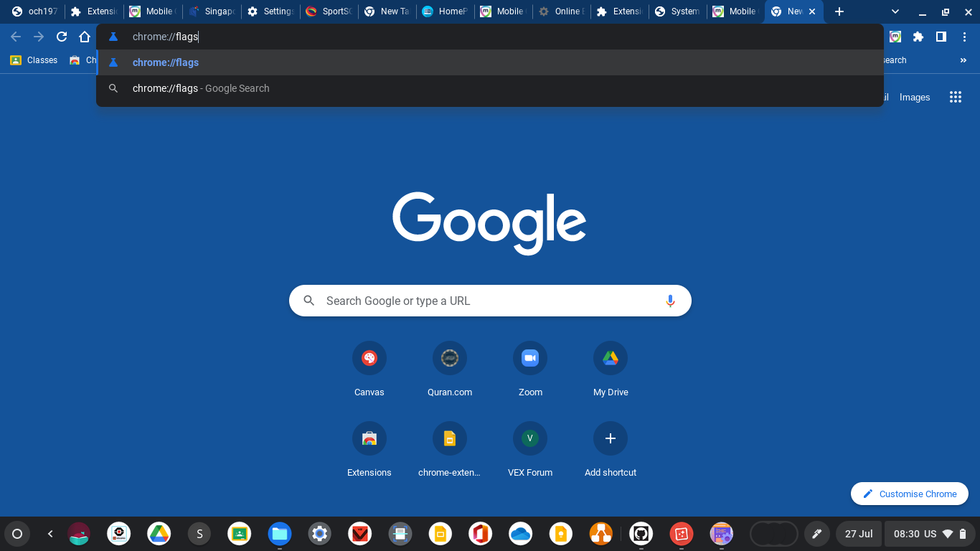Image resolution: width=980 pixels, height=551 pixels.
Task: Choose chrome://flags - Google Search suggestion
Action: click(490, 88)
